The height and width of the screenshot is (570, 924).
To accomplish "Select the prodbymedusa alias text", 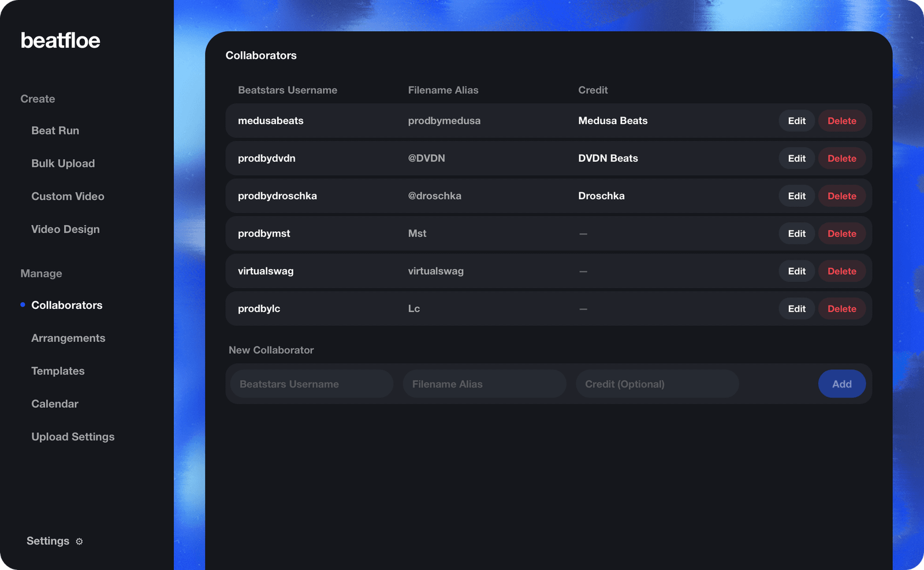I will 444,121.
